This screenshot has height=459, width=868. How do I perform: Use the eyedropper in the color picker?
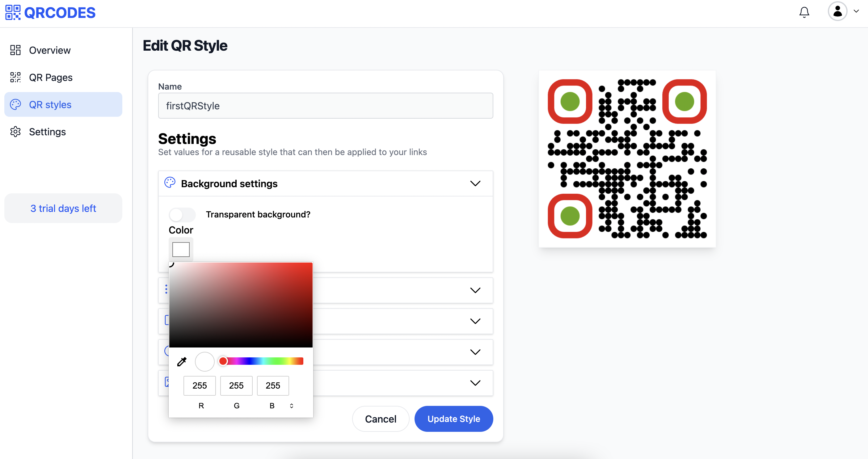[182, 361]
